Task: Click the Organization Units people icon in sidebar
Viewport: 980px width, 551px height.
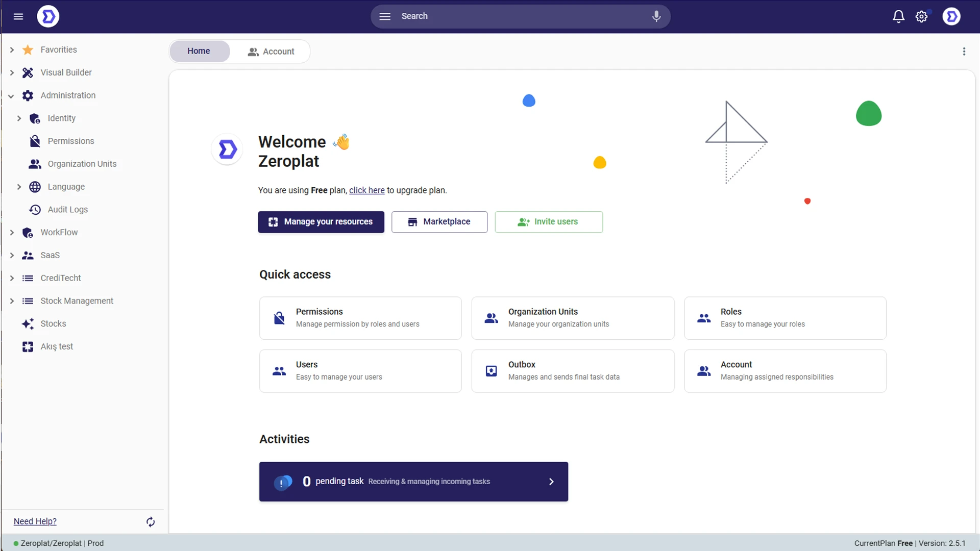Action: (x=35, y=164)
